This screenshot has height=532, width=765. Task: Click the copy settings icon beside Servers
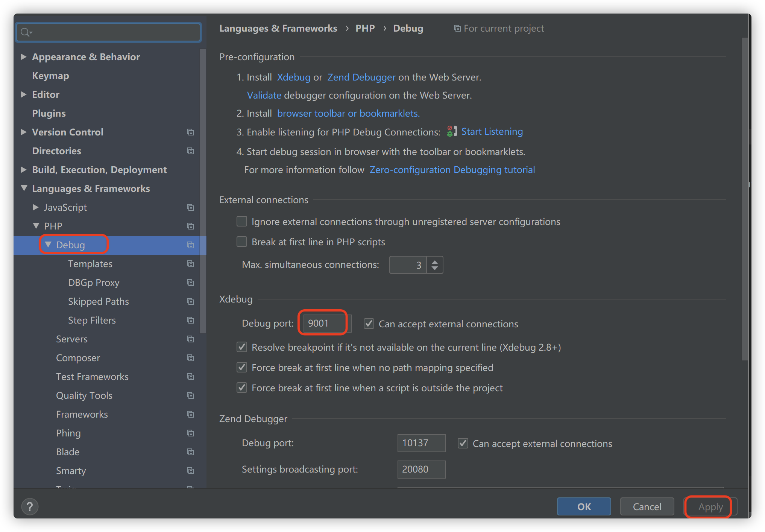pos(190,339)
